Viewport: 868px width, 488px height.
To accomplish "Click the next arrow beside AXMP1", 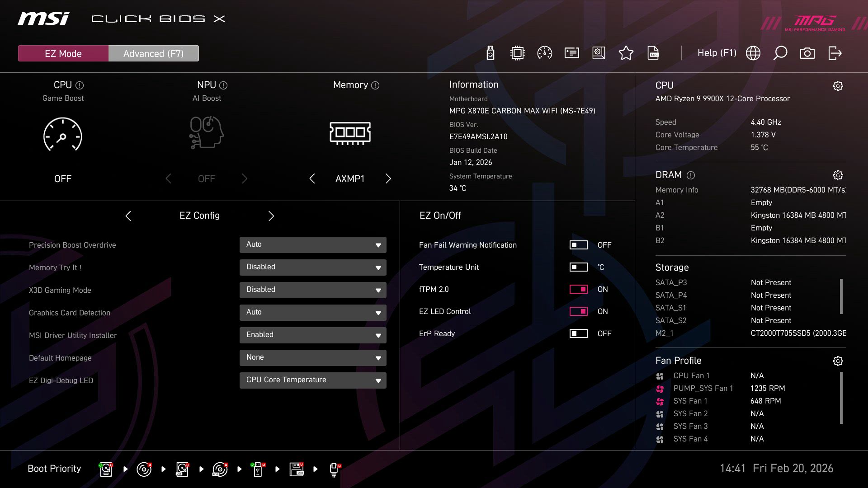I will click(388, 178).
